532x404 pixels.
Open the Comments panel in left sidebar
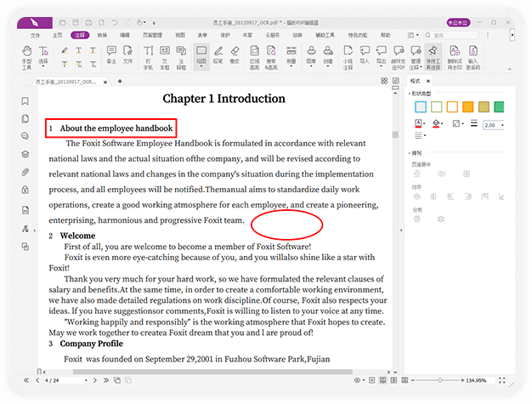[x=25, y=136]
